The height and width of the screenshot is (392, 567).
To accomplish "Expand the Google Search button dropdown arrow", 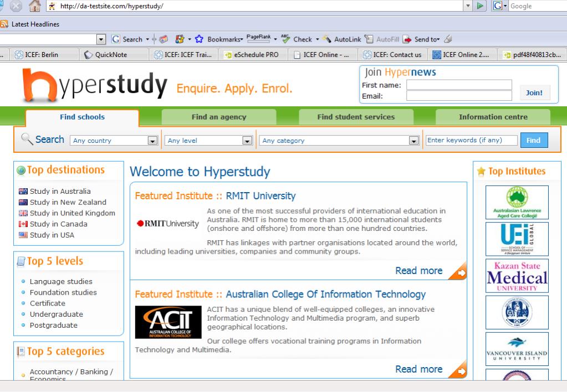I will coord(147,39).
